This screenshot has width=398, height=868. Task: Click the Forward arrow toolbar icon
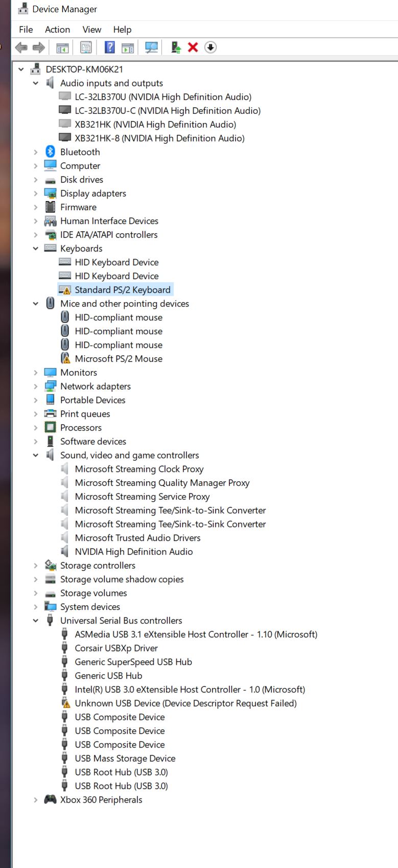(x=39, y=47)
